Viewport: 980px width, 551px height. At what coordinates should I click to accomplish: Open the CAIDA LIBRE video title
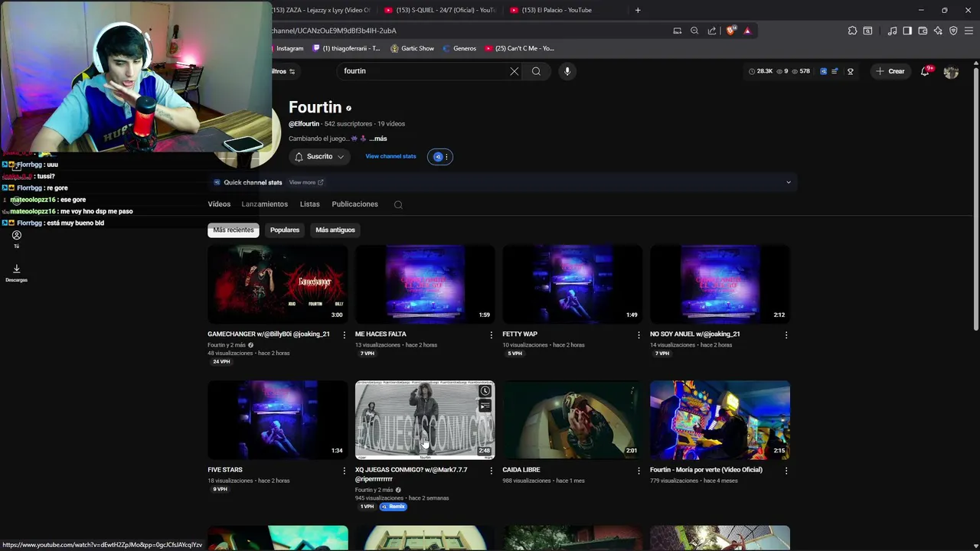[x=521, y=470]
